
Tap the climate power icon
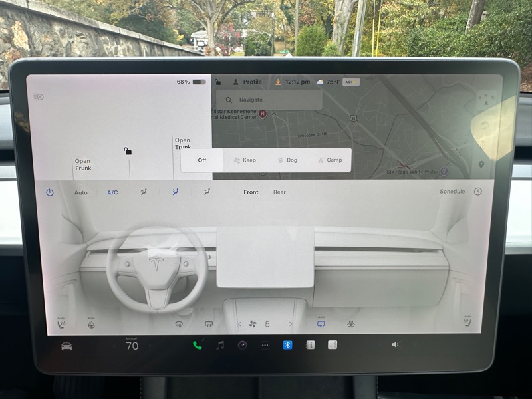[50, 192]
